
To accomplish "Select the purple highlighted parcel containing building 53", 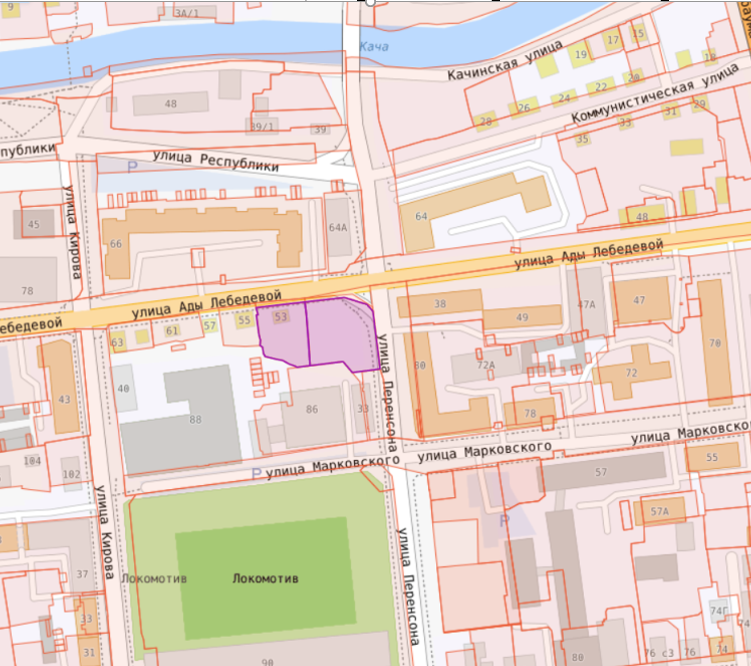I will pyautogui.click(x=282, y=332).
